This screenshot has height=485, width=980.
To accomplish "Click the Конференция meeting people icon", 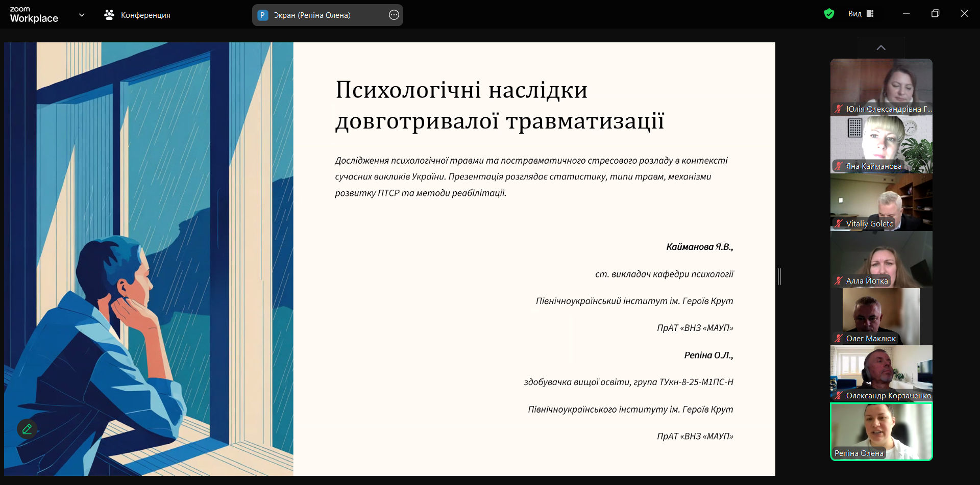I will click(109, 15).
